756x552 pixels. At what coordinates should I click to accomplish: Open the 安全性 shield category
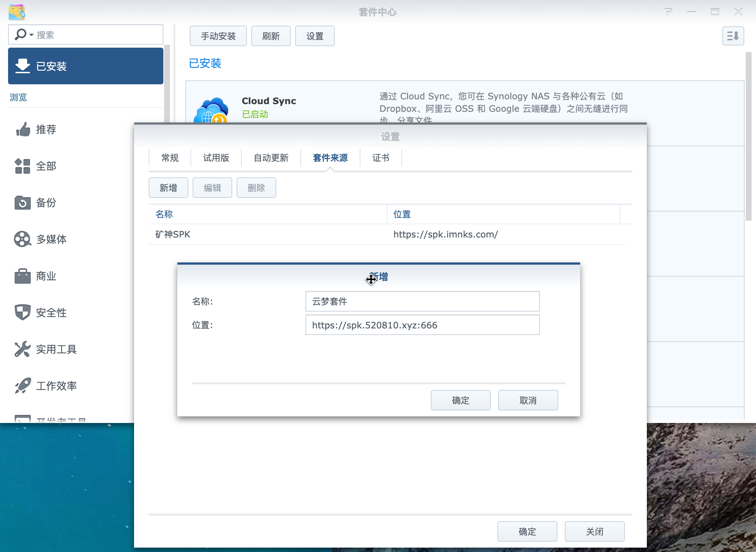pos(23,313)
